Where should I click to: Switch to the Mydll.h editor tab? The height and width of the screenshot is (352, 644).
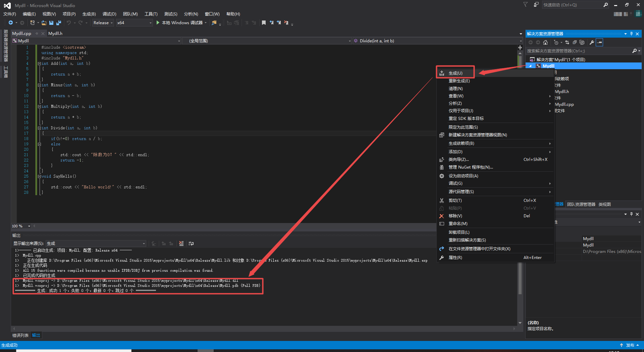(x=55, y=33)
